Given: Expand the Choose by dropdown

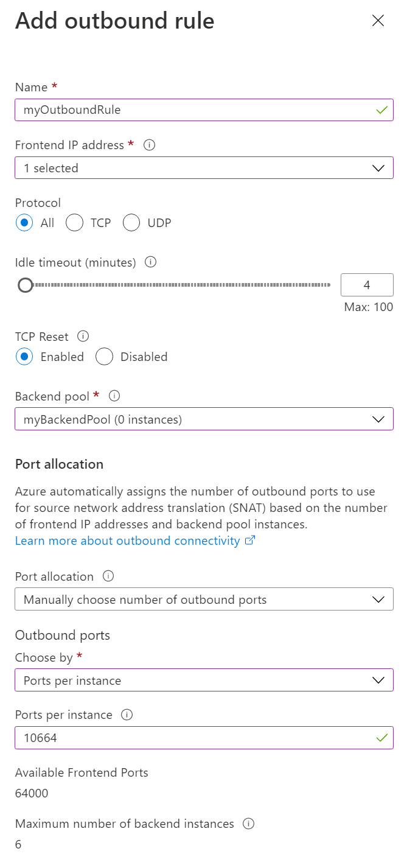Looking at the screenshot, I should [x=204, y=680].
